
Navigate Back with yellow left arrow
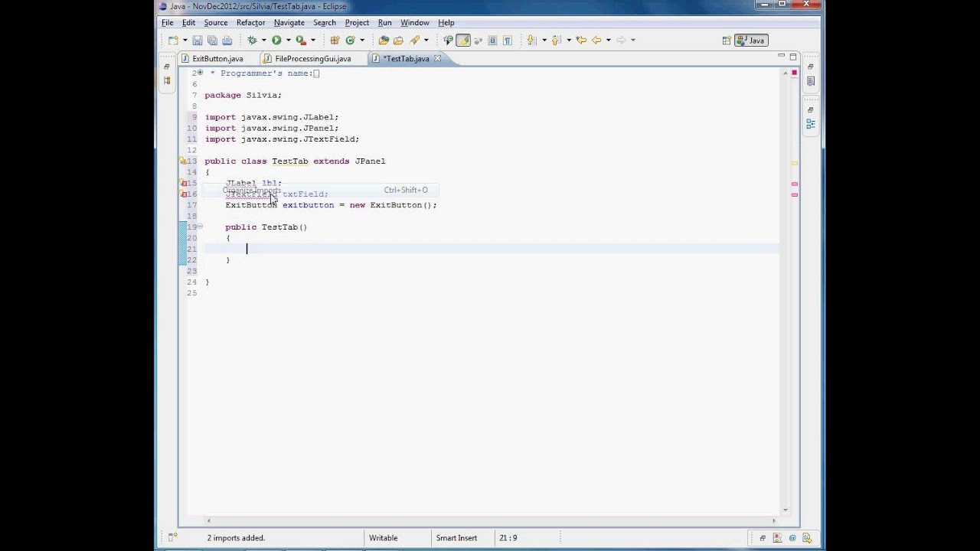596,40
